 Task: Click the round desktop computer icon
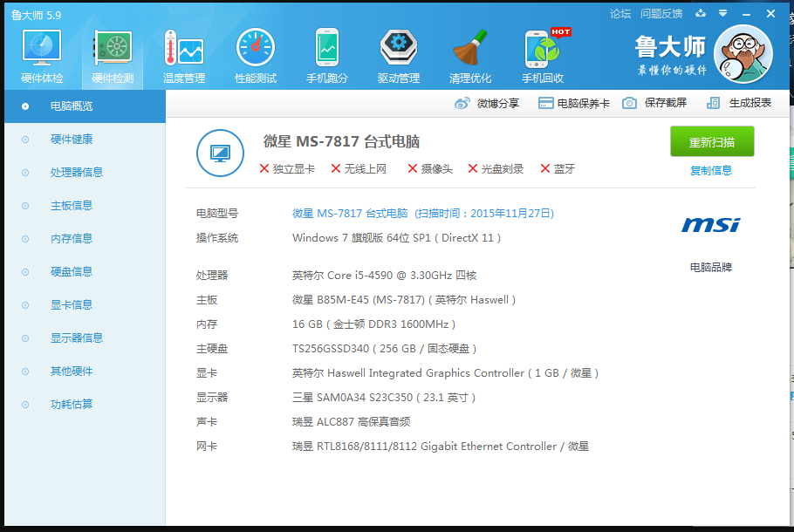(x=220, y=153)
